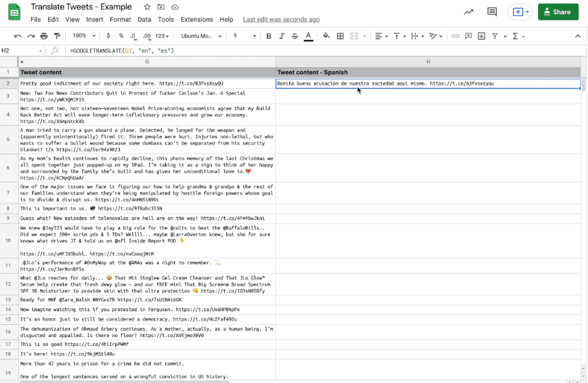Toggle strikethrough formatting
This screenshot has height=383, width=588.
(x=295, y=36)
